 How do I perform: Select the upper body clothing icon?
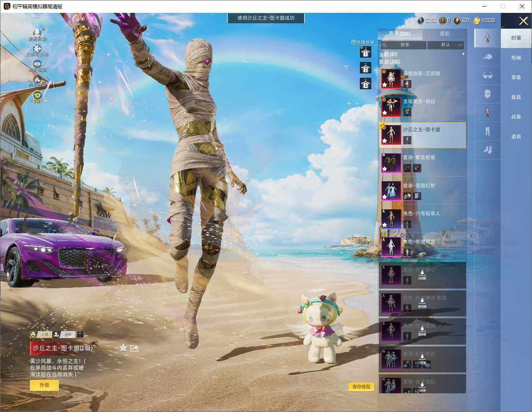coord(488,112)
